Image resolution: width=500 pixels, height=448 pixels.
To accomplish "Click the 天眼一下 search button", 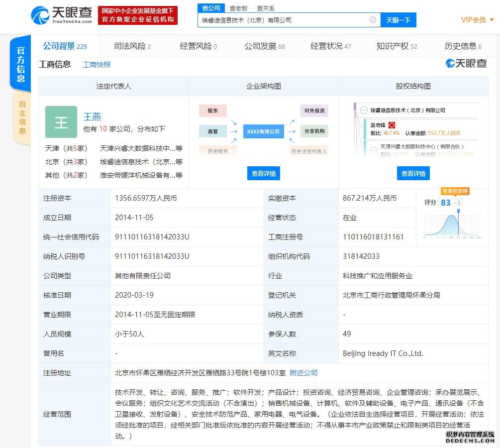I will coord(399,20).
